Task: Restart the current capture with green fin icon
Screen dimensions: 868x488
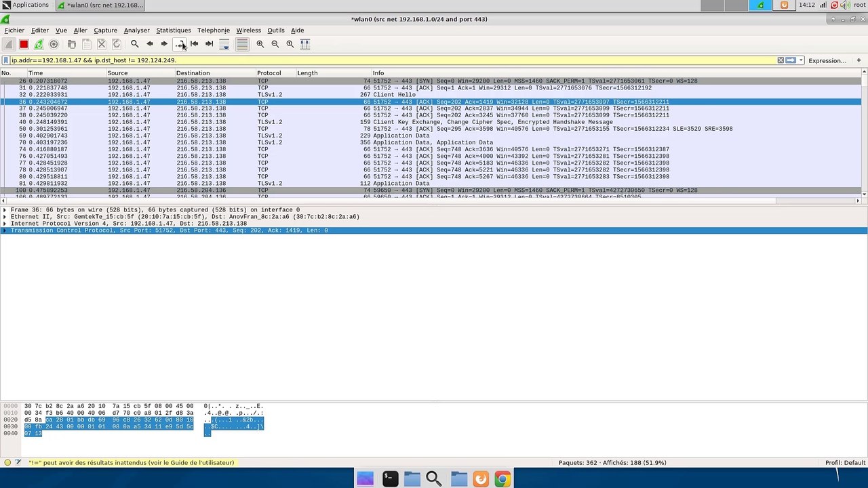Action: tap(39, 44)
